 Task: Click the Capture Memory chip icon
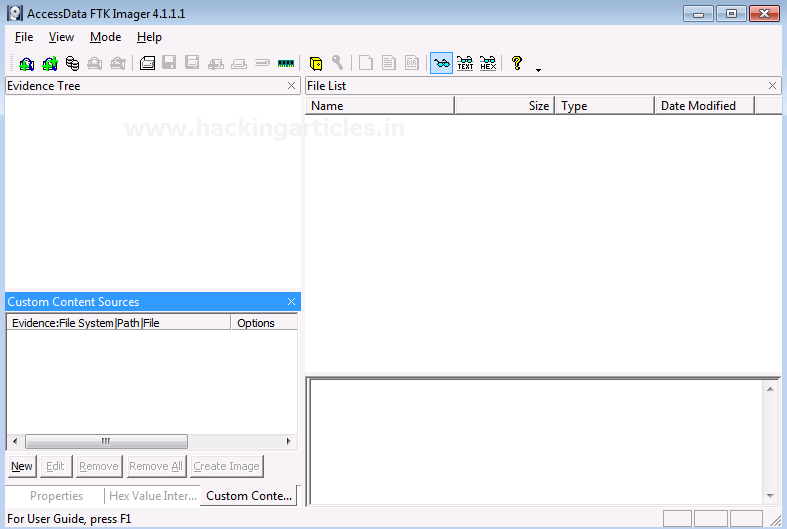286,63
